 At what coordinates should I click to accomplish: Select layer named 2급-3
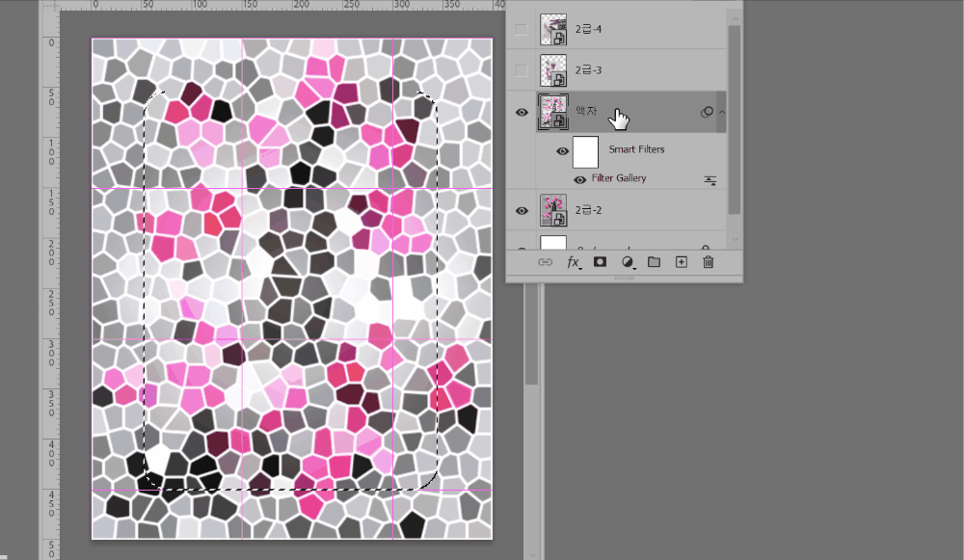(x=588, y=70)
